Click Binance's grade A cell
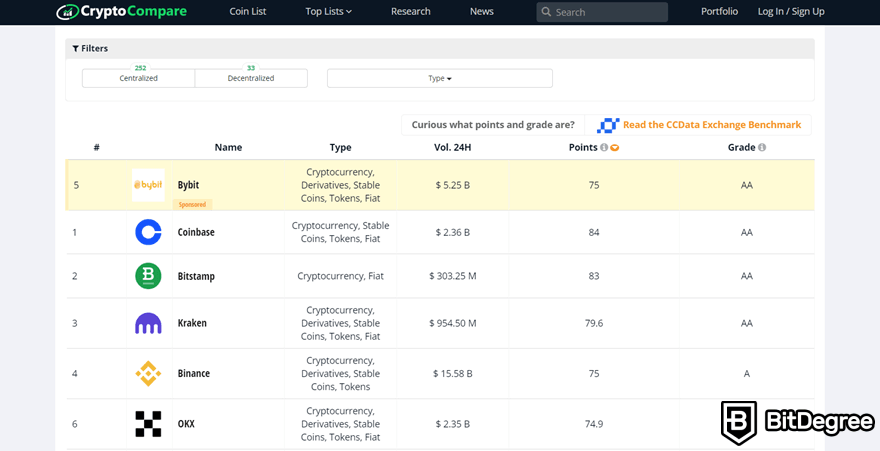880x451 pixels. pos(746,374)
